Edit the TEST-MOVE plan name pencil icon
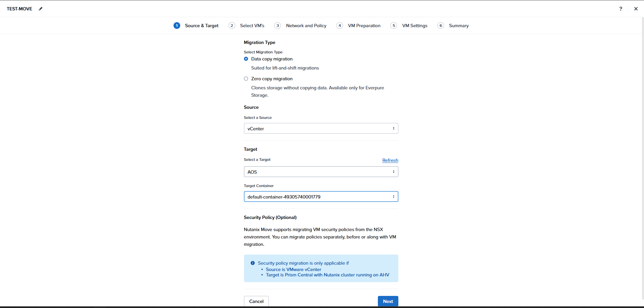Screen dimensions: 644x308 [41, 9]
